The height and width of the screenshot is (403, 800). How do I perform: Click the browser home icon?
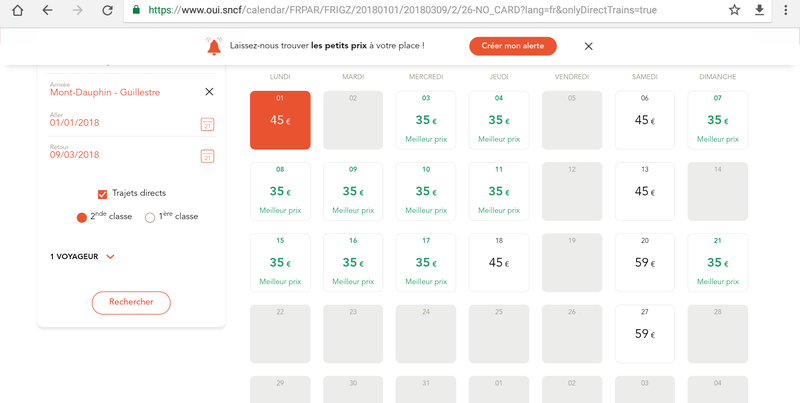[x=17, y=10]
